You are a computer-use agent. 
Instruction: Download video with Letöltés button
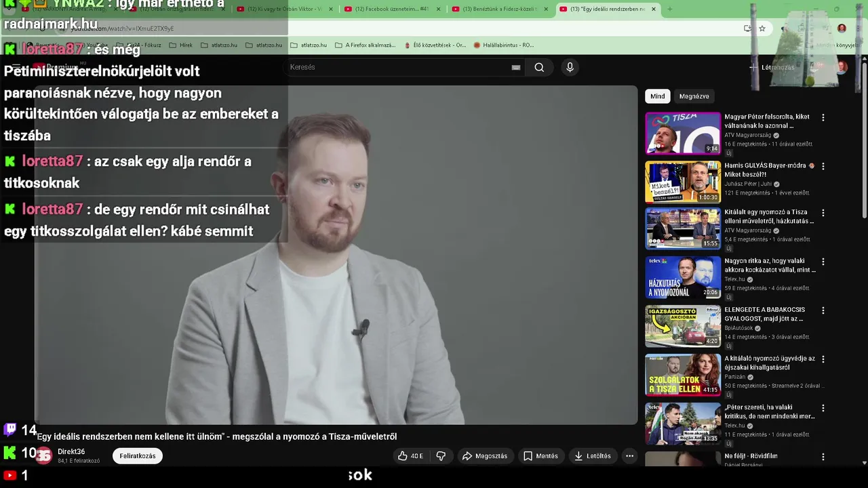coord(593,456)
